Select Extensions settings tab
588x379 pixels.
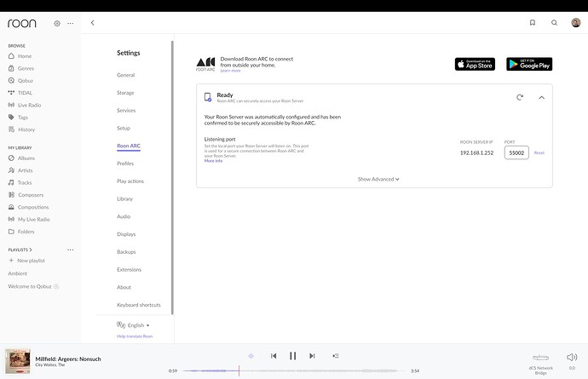(x=129, y=269)
